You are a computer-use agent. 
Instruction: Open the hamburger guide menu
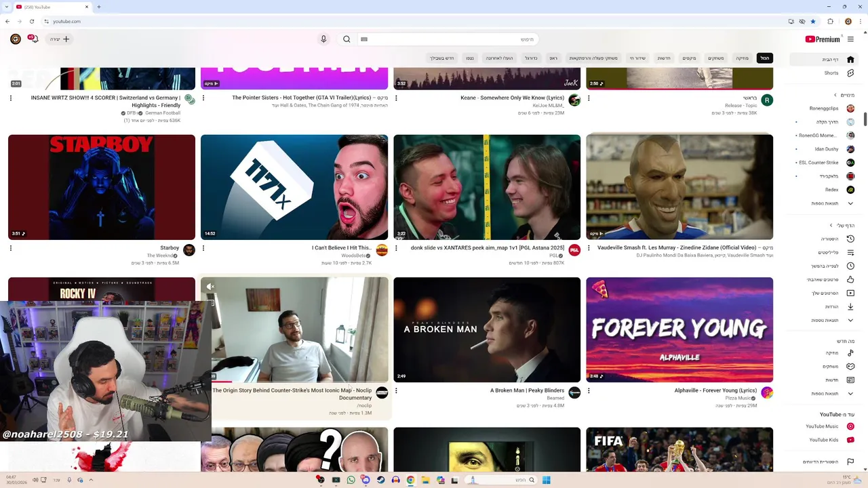point(851,39)
